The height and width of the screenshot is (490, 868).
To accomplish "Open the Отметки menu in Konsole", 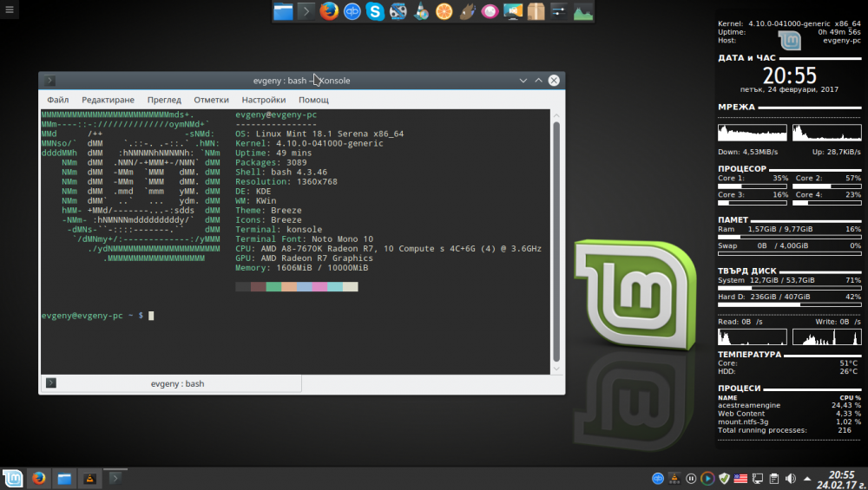I will click(x=211, y=100).
